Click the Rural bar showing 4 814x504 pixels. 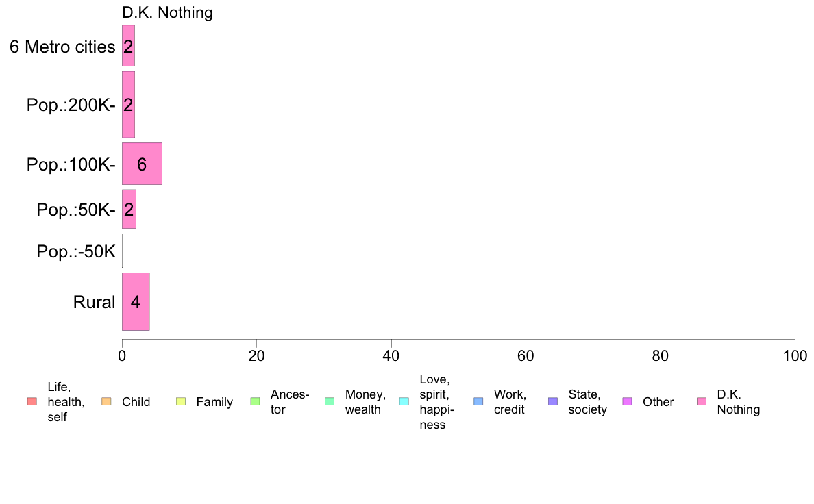click(x=136, y=301)
